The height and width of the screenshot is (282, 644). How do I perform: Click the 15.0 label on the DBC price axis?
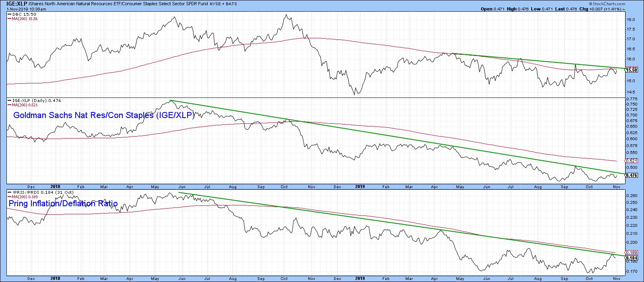pyautogui.click(x=632, y=81)
